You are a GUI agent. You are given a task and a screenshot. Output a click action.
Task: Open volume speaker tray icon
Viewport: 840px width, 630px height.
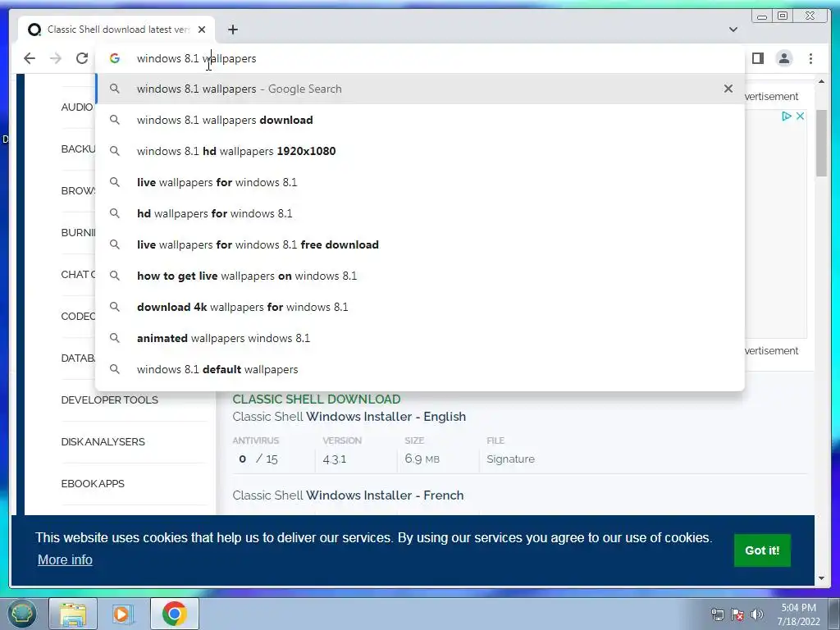coord(757,614)
